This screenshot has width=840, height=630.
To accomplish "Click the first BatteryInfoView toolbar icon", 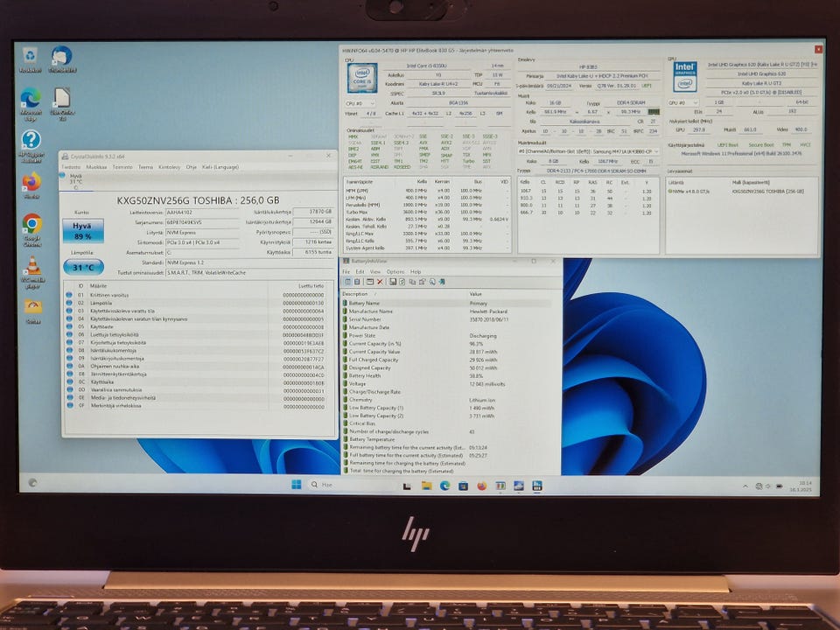I will (347, 282).
